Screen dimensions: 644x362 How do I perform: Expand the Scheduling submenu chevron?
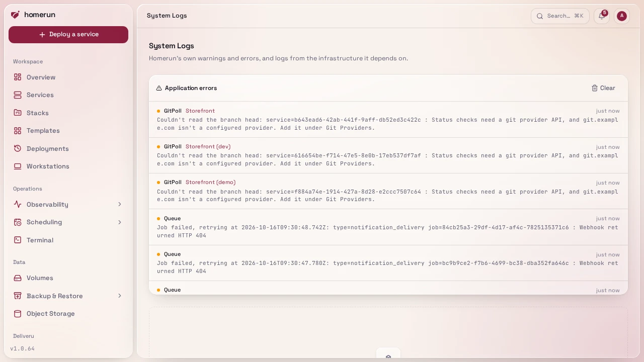tap(120, 222)
